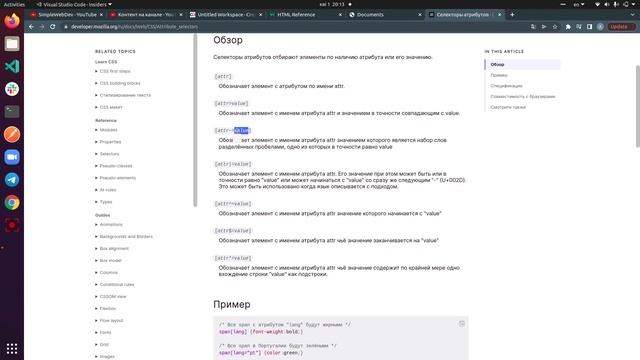The height and width of the screenshot is (360, 640).
Task: Expand Modules under Reference
Action: [x=106, y=130]
